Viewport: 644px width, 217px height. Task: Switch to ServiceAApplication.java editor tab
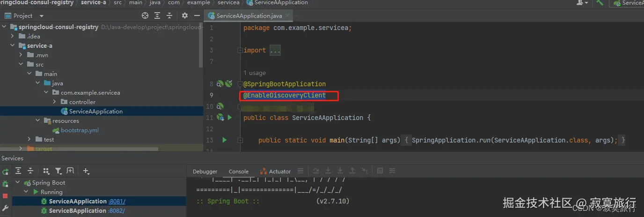[249, 15]
